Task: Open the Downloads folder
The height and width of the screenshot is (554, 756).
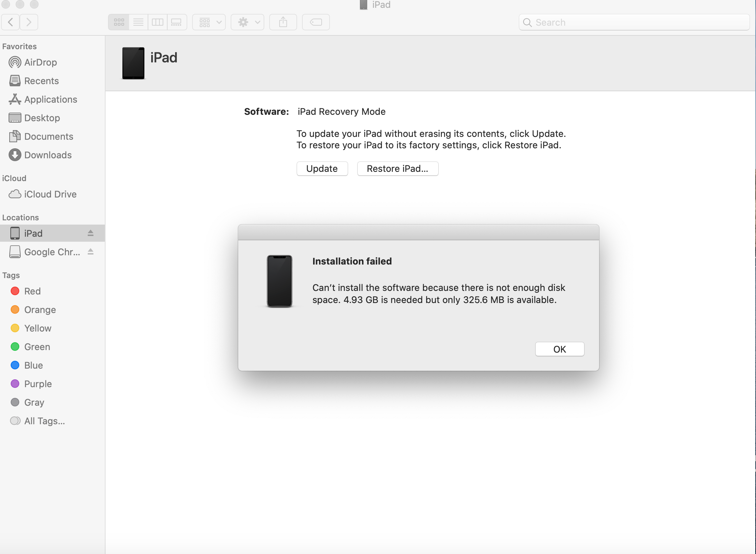Action: (x=47, y=155)
